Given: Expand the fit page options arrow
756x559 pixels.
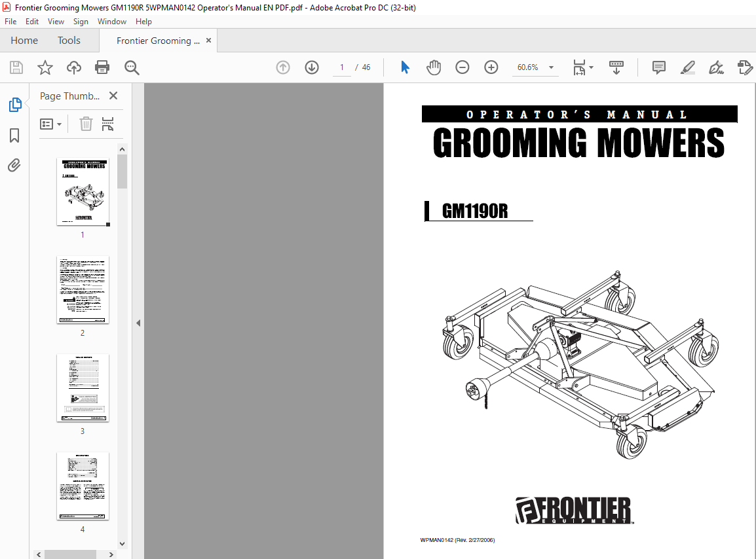Looking at the screenshot, I should (x=592, y=67).
